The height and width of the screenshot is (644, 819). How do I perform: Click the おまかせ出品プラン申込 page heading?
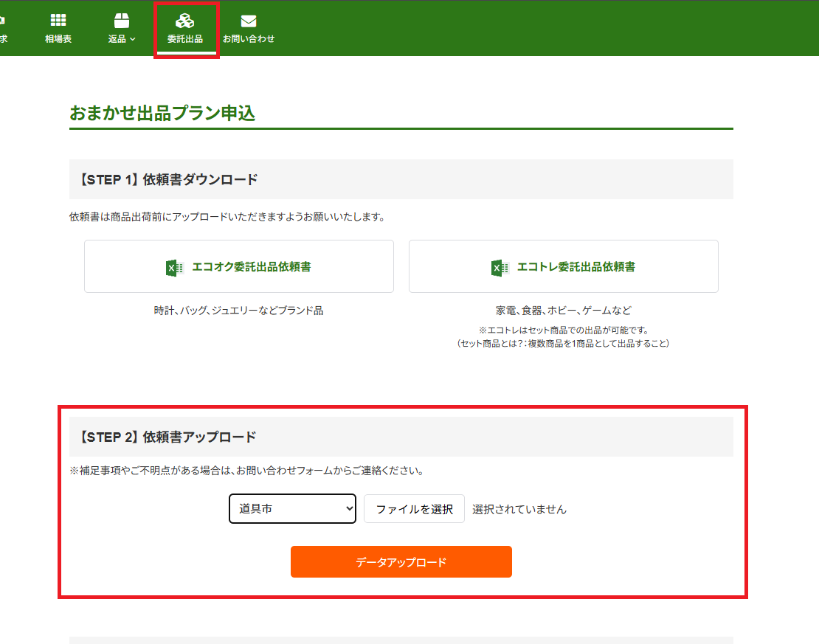point(162,113)
